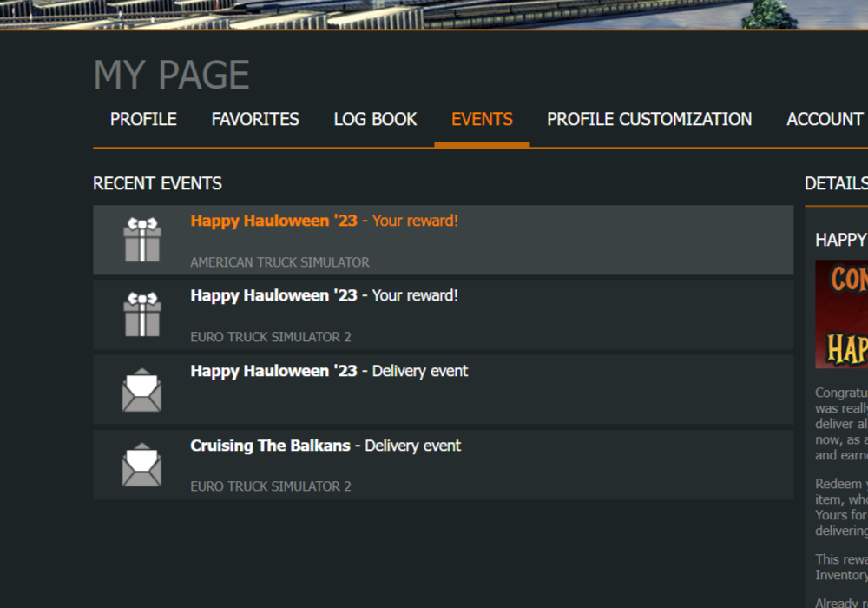The height and width of the screenshot is (608, 868).
Task: Click the 'RECENT EVENTS' heading
Action: [157, 183]
